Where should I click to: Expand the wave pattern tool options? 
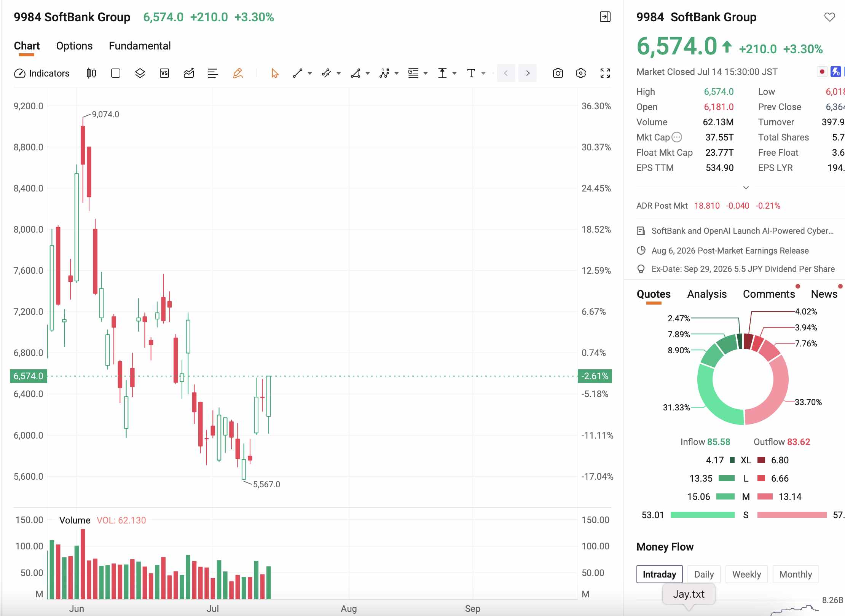coord(397,73)
